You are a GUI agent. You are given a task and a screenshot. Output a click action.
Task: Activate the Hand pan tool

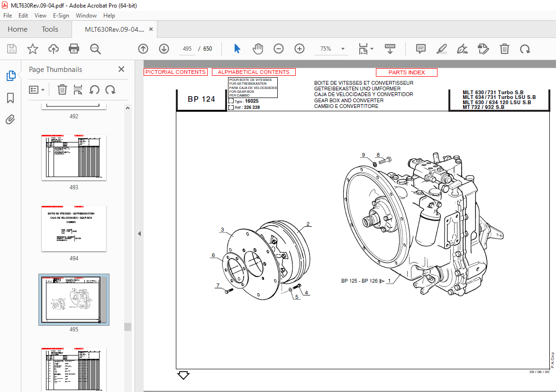pos(258,49)
